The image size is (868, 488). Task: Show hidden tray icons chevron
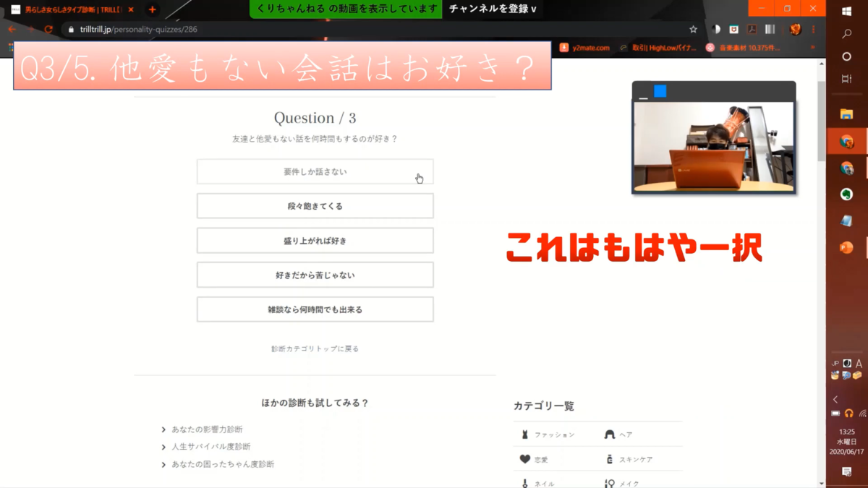pyautogui.click(x=835, y=399)
